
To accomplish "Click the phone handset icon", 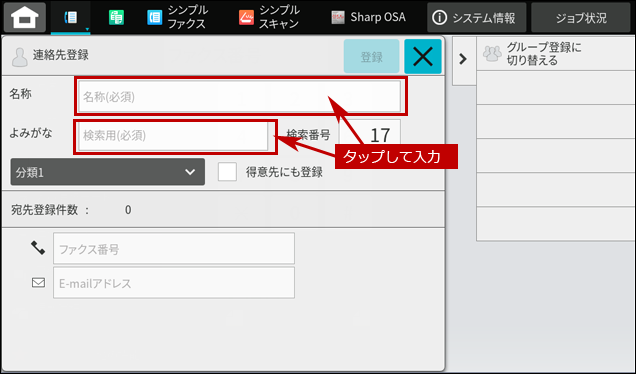I will [x=38, y=248].
